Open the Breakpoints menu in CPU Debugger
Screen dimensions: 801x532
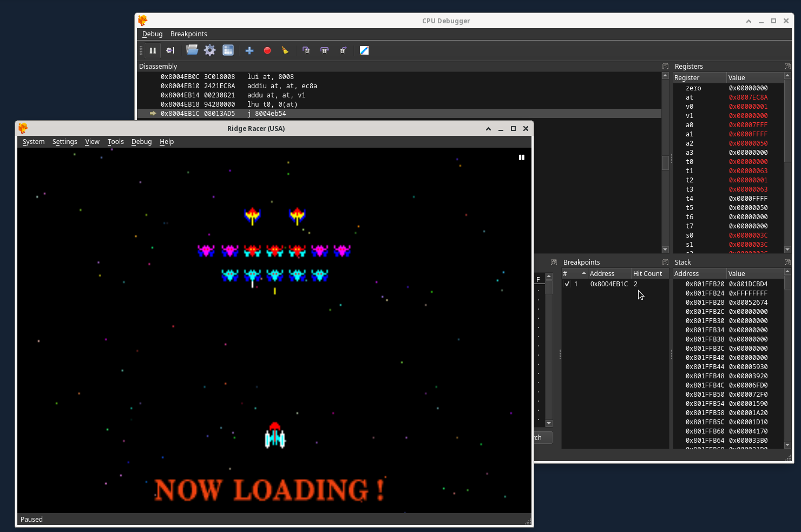(x=188, y=34)
